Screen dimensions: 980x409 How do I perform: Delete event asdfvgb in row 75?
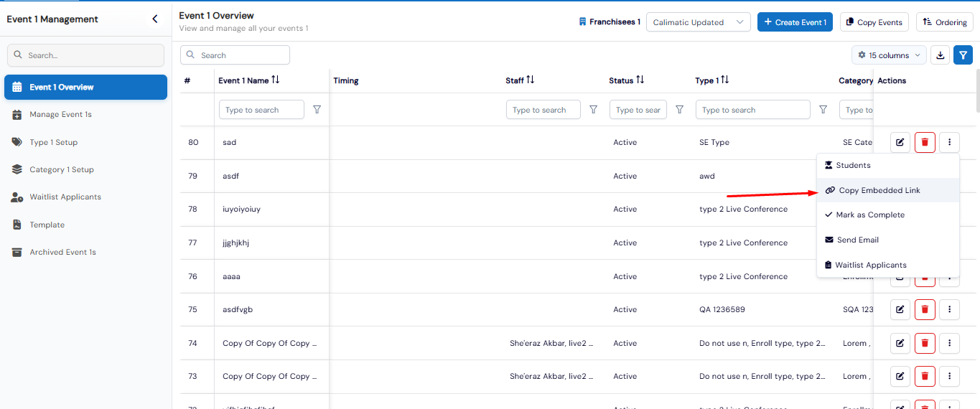pyautogui.click(x=925, y=310)
